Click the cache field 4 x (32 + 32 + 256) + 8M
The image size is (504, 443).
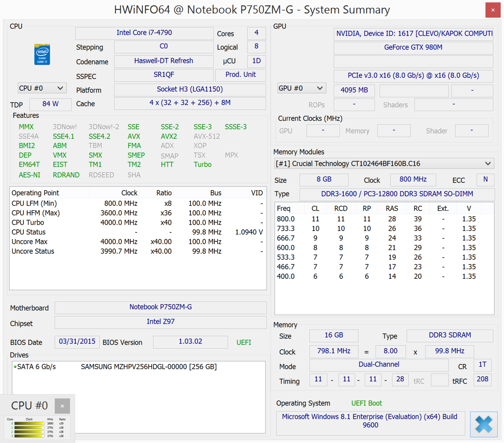[x=190, y=103]
